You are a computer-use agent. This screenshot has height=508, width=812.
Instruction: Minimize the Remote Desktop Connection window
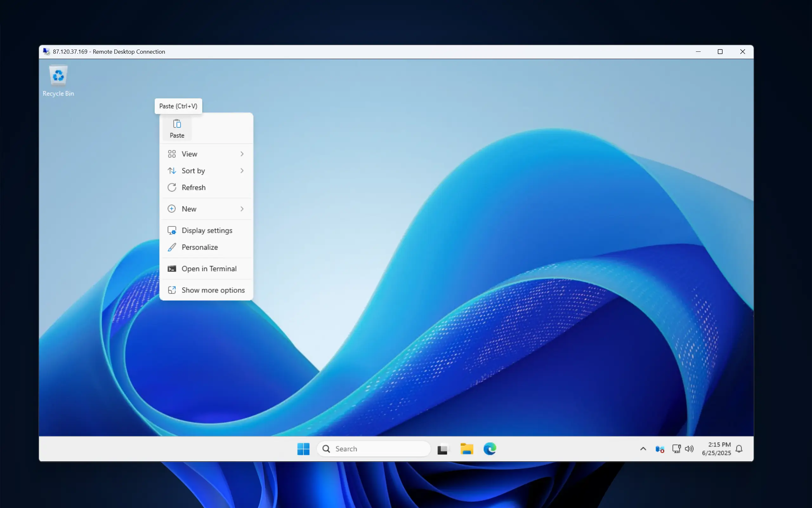click(698, 52)
